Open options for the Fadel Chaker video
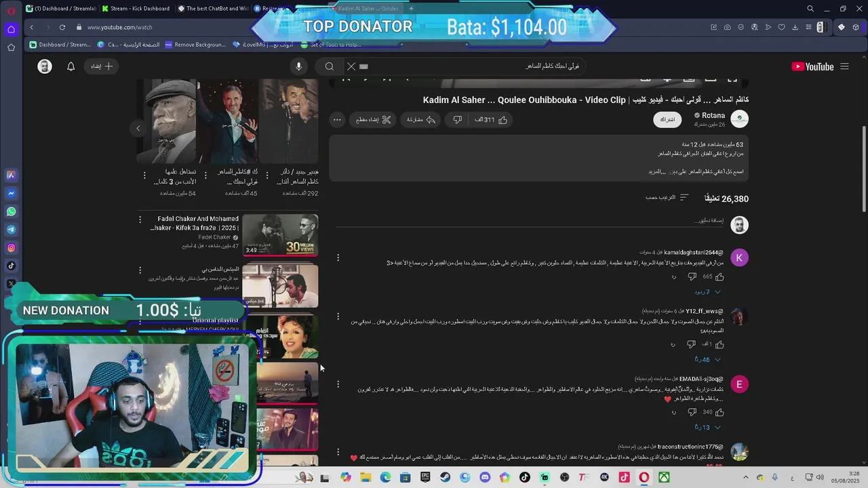The height and width of the screenshot is (488, 868). [140, 220]
